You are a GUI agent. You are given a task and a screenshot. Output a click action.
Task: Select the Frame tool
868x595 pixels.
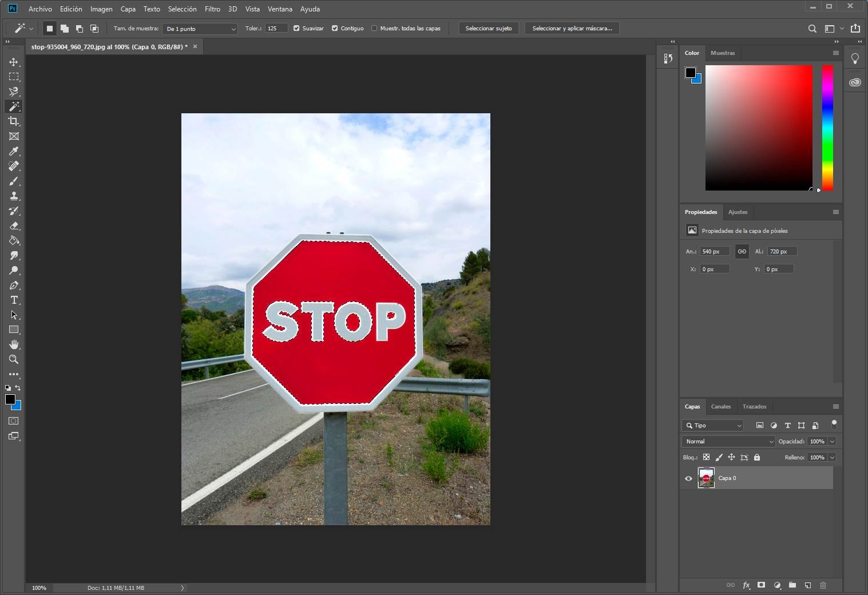(14, 136)
